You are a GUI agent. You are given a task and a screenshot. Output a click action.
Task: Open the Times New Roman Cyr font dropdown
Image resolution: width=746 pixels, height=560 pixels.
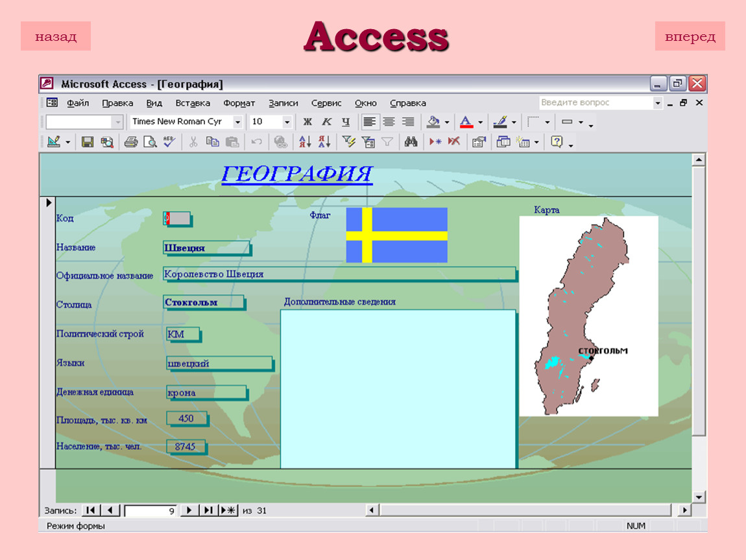coord(237,122)
